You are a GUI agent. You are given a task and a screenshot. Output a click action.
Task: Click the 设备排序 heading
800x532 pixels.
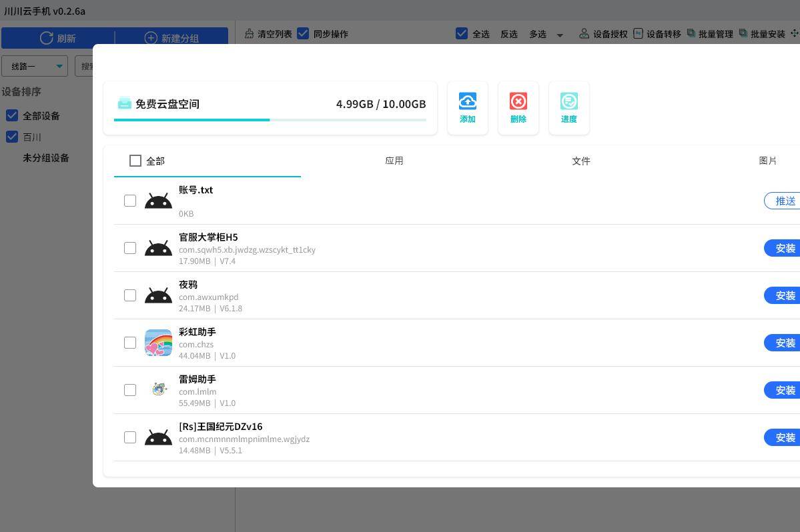tap(21, 92)
